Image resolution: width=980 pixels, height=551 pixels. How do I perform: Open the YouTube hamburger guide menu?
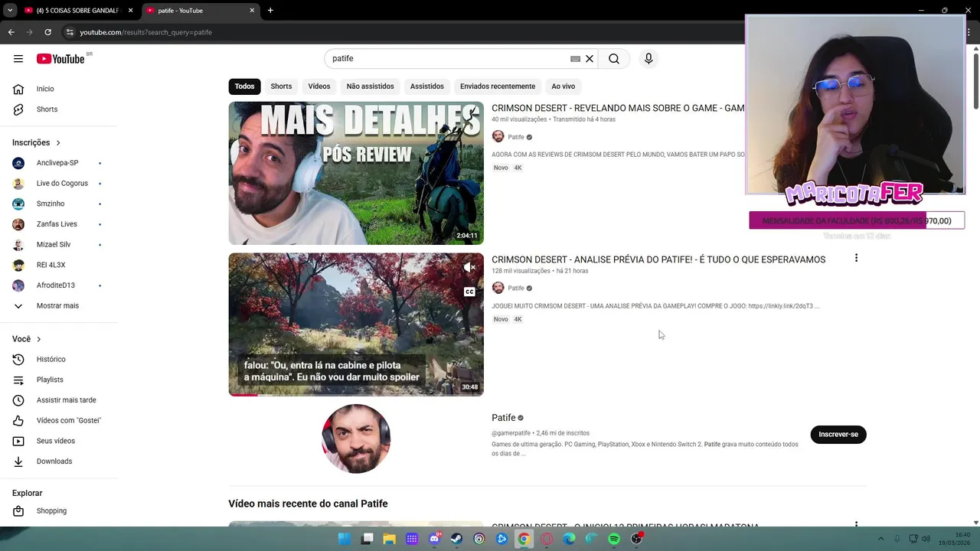[x=18, y=59]
